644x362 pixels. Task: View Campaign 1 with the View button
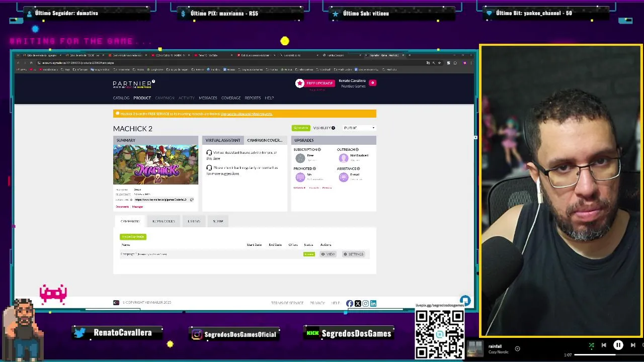(x=328, y=254)
